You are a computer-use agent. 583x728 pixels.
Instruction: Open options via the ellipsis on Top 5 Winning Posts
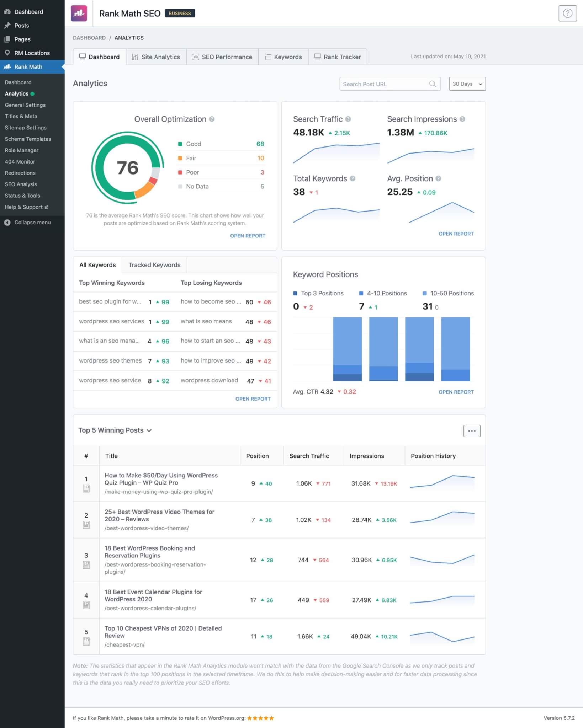472,430
